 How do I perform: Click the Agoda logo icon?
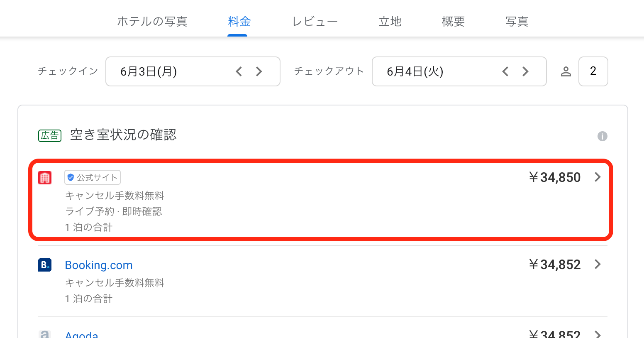pos(45,334)
